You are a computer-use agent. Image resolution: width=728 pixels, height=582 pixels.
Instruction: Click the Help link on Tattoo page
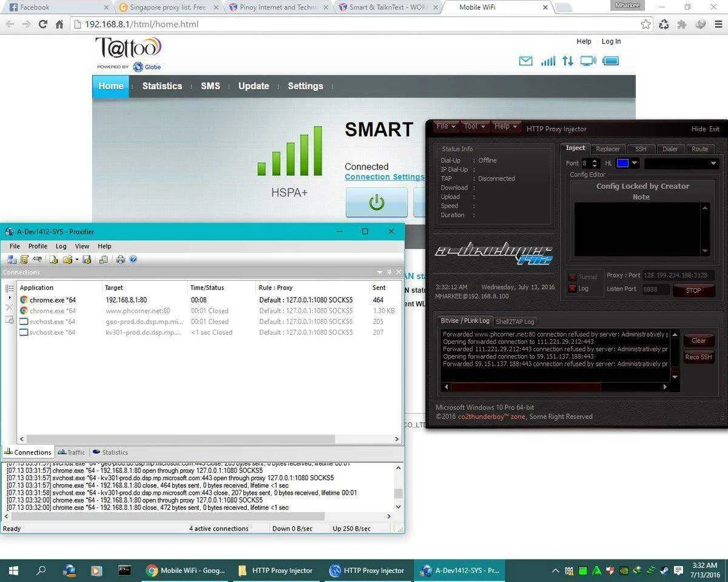584,41
